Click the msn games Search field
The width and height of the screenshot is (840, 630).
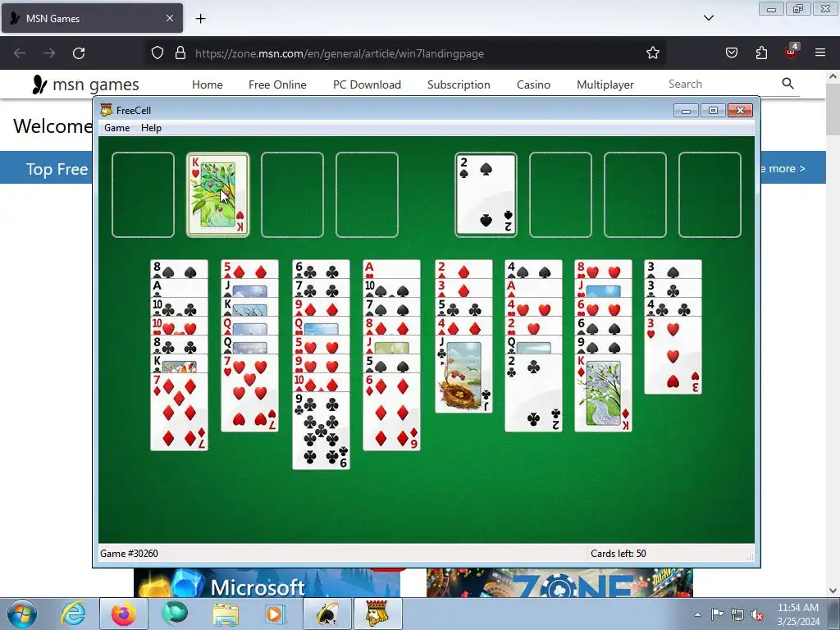720,84
